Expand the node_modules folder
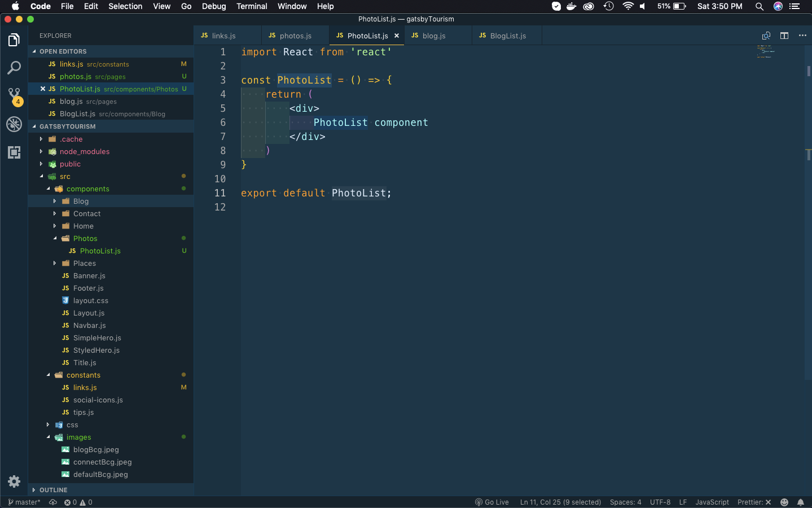The height and width of the screenshot is (508, 812). [x=84, y=152]
